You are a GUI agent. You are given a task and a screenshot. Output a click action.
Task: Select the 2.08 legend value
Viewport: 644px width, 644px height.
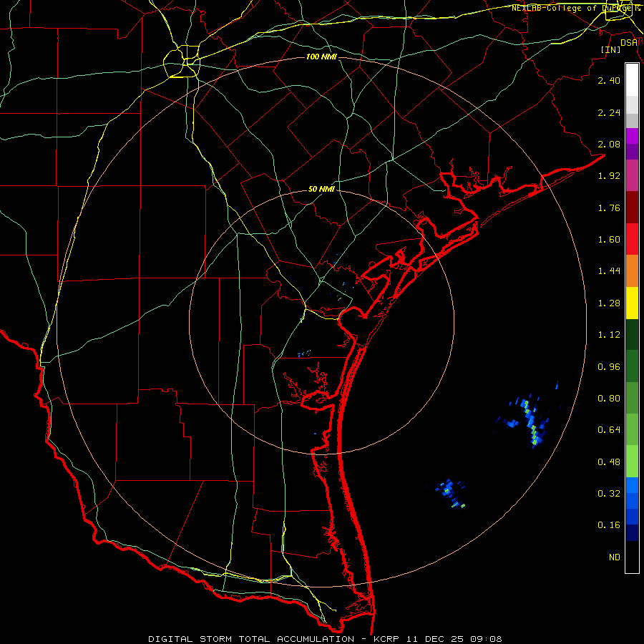pyautogui.click(x=609, y=144)
